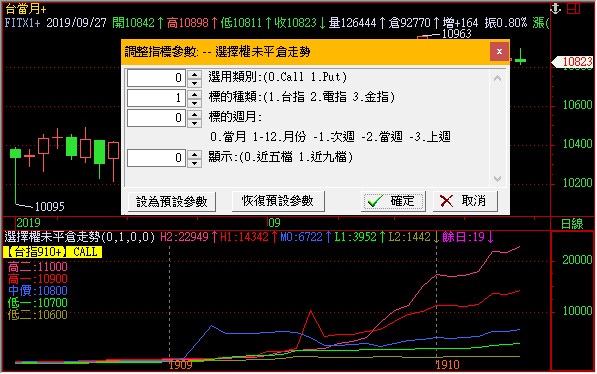Click the anchor icon at top right
The image size is (597, 374).
555,8
